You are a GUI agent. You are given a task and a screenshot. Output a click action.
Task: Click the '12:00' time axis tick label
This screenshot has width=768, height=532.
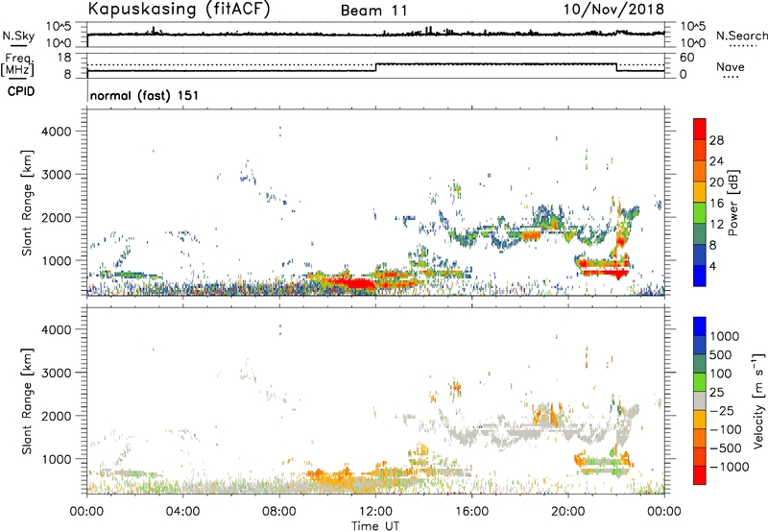pos(375,512)
